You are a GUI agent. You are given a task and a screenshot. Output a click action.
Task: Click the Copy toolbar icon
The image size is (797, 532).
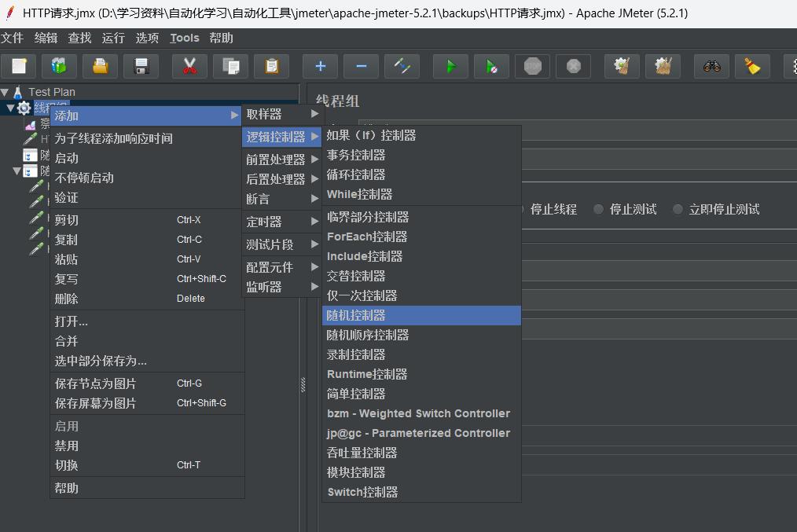(x=231, y=66)
